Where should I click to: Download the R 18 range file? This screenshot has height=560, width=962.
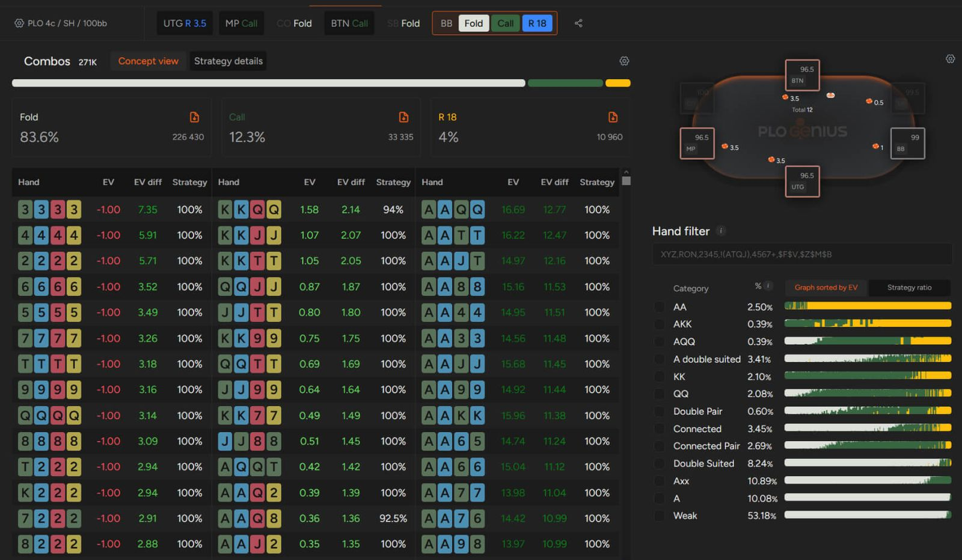(x=613, y=117)
